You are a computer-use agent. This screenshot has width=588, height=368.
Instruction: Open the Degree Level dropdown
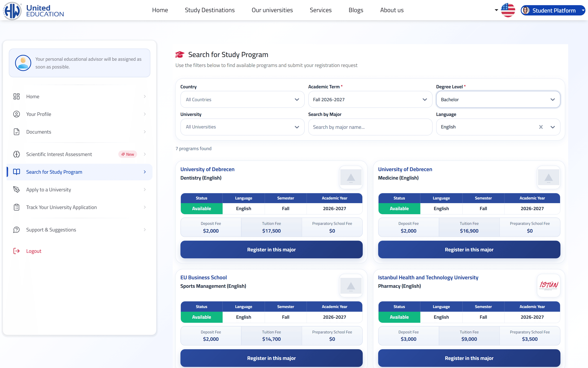tap(498, 99)
